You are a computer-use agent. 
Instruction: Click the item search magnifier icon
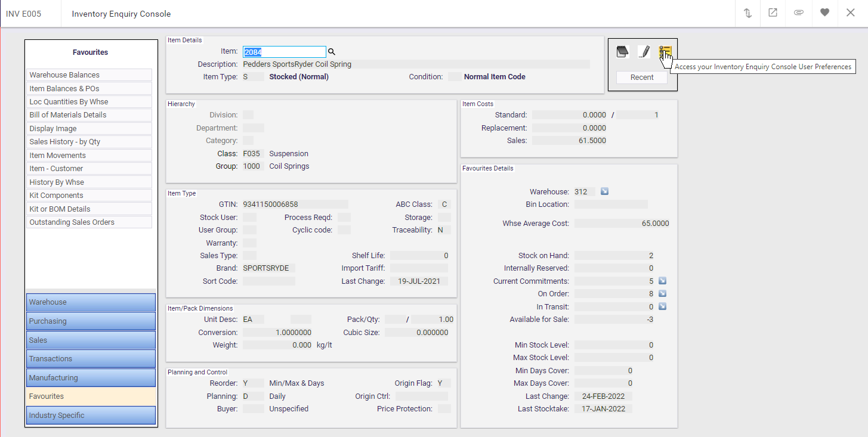332,52
